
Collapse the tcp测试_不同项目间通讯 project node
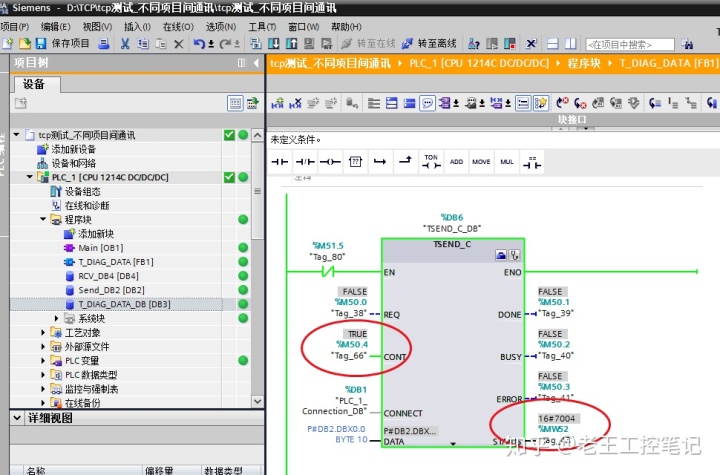(17, 135)
